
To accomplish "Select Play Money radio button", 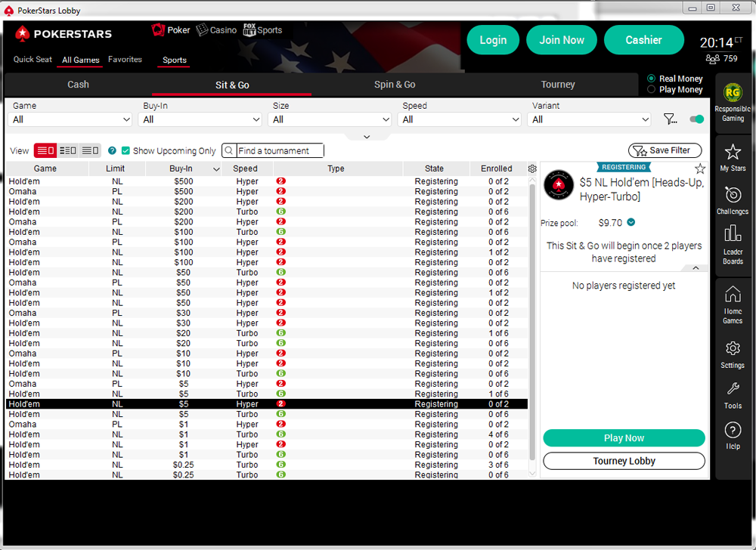I will (x=652, y=90).
